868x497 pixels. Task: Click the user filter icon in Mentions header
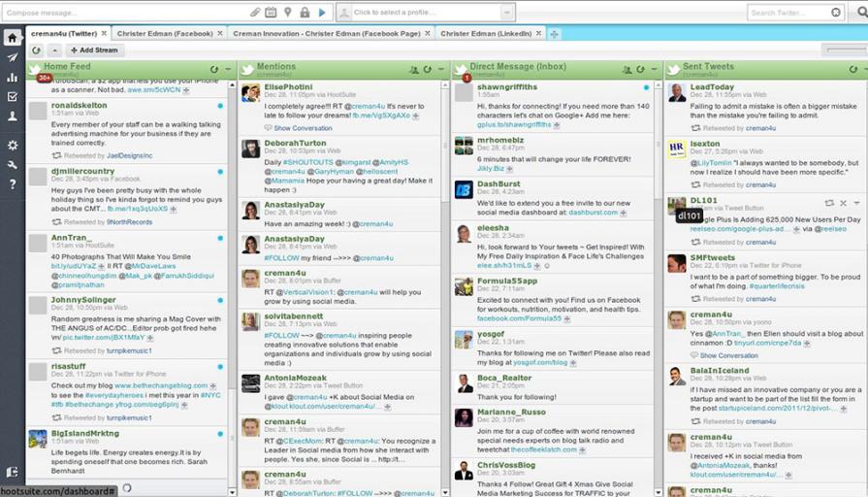(x=413, y=70)
